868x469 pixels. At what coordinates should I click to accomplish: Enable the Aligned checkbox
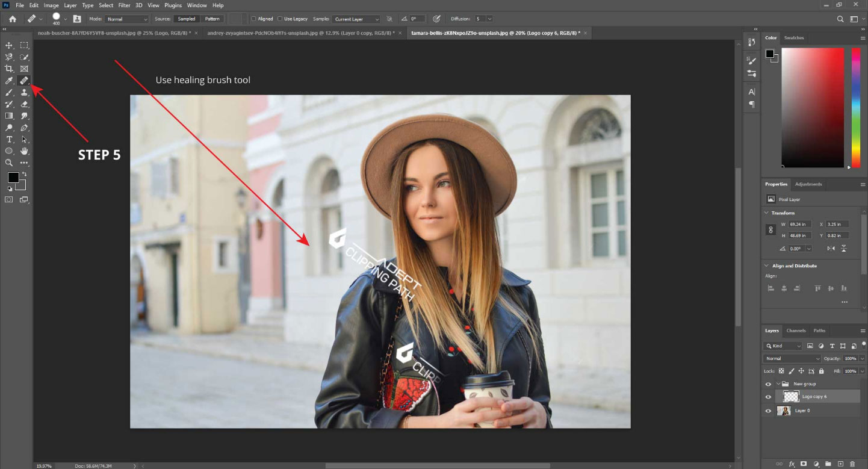(253, 19)
